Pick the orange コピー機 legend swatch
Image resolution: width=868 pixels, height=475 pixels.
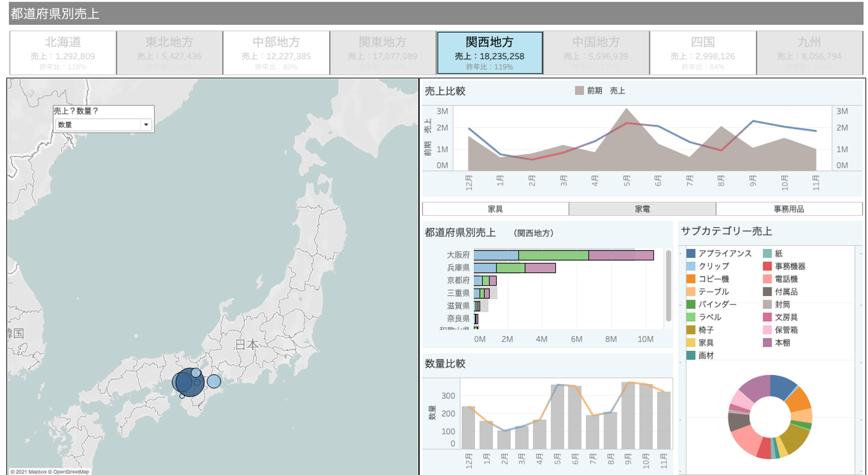[691, 279]
